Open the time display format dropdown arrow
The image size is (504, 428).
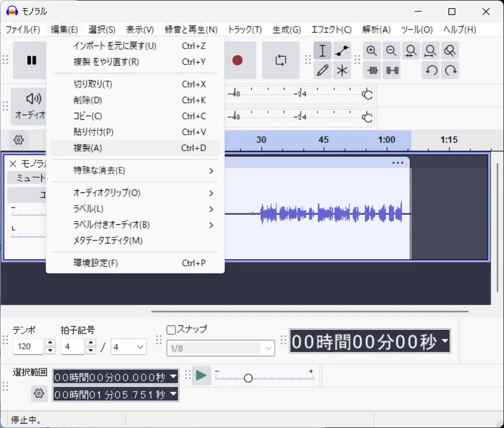point(445,341)
